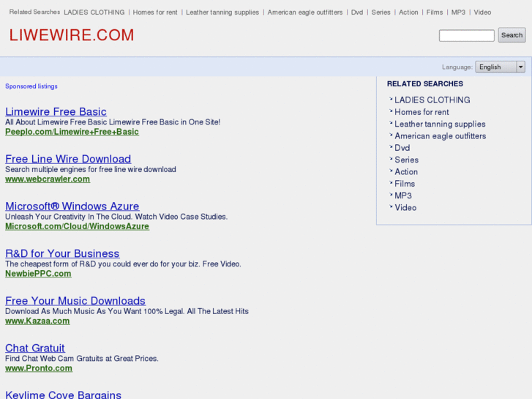
Task: Click the arrow bullet beside sidebar LADIES CLOTHING
Action: coord(391,99)
